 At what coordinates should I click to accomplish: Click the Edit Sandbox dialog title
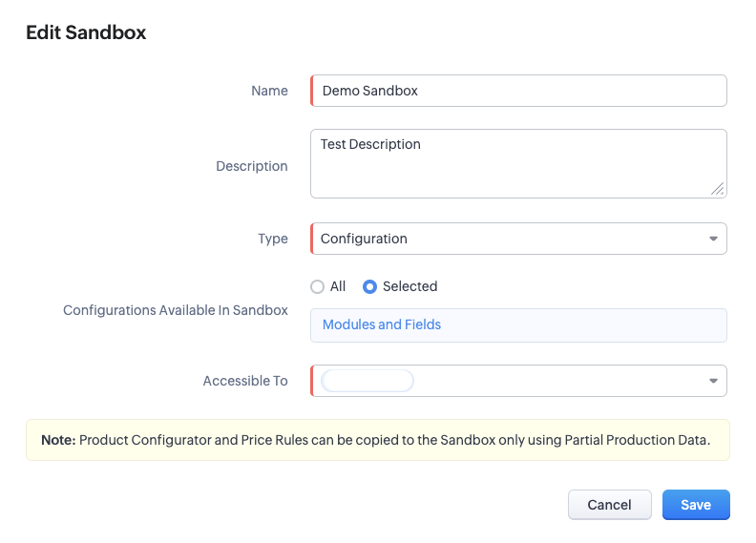click(x=86, y=32)
